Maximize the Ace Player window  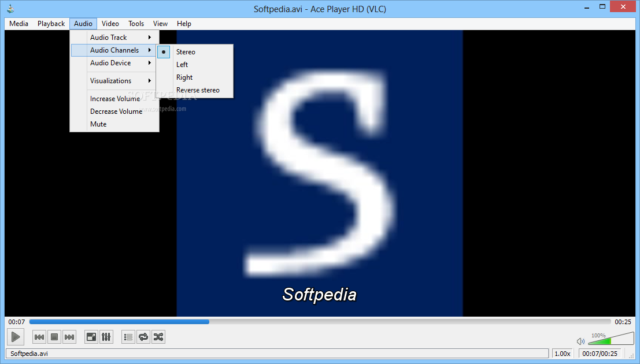click(602, 6)
